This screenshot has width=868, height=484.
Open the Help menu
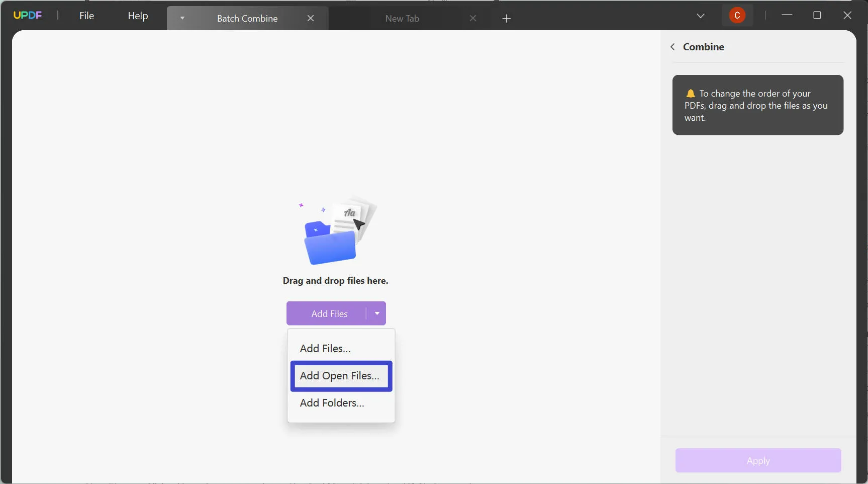point(138,16)
